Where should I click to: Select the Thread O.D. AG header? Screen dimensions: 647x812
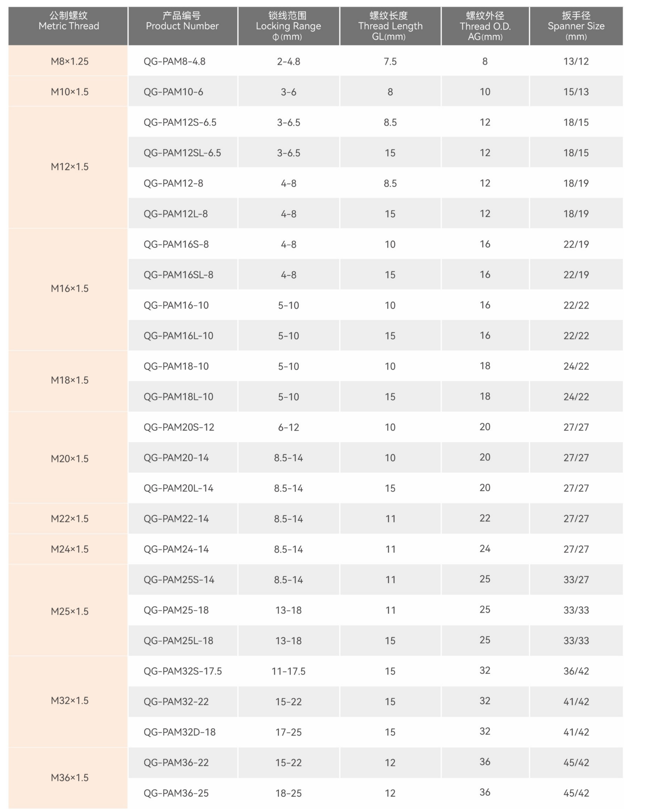485,26
